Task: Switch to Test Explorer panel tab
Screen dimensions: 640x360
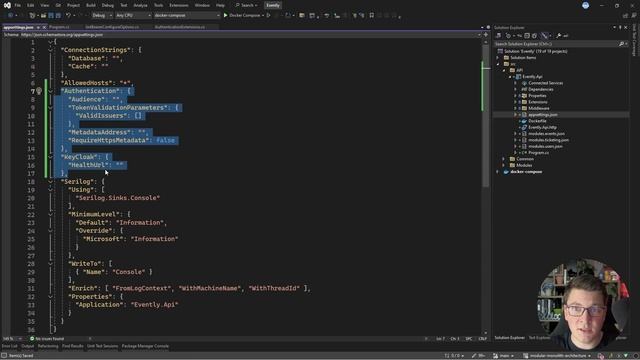Action: click(539, 338)
